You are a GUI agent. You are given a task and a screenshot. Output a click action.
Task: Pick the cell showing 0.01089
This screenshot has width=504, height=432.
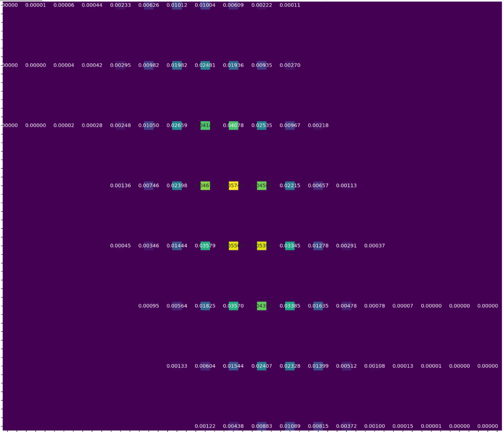click(x=290, y=426)
